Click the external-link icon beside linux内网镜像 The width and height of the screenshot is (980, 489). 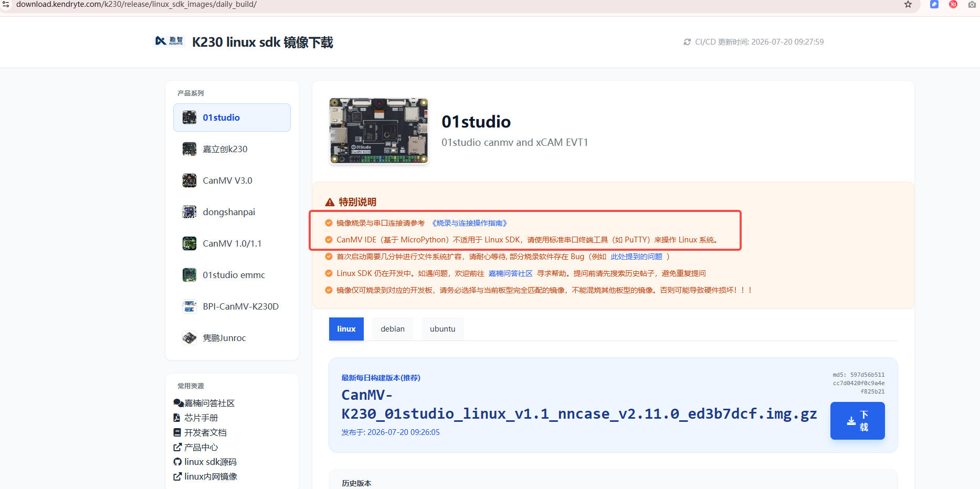point(177,476)
